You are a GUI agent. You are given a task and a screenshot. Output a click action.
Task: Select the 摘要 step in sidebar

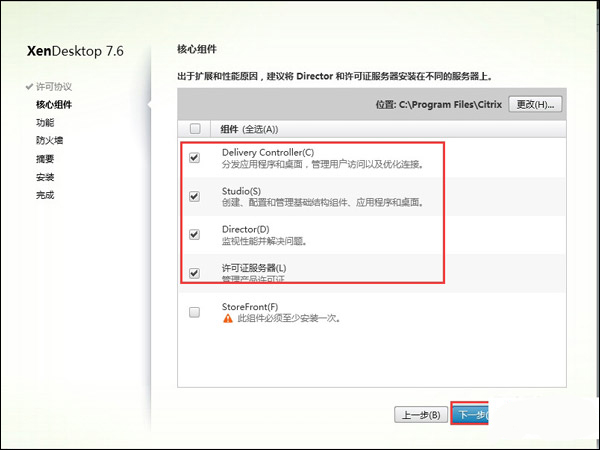45,159
